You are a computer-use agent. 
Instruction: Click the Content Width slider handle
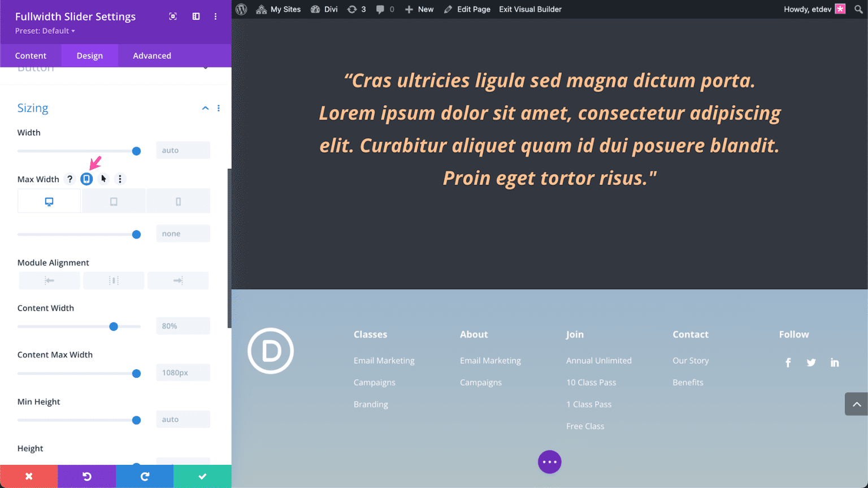tap(114, 326)
